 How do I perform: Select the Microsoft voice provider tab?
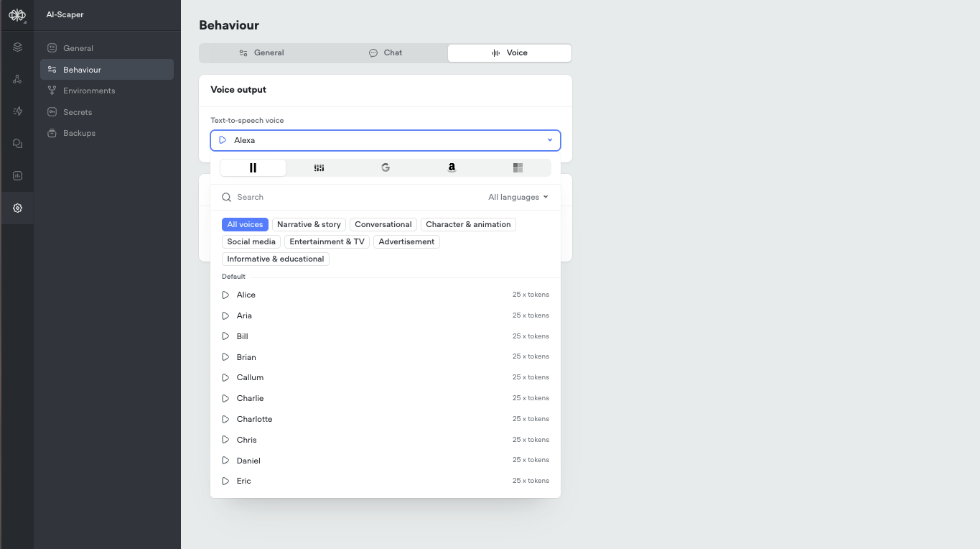pos(518,167)
